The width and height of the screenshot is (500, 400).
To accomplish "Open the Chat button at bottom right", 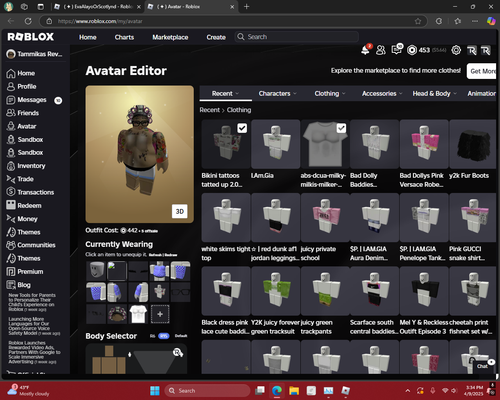I will tap(483, 366).
